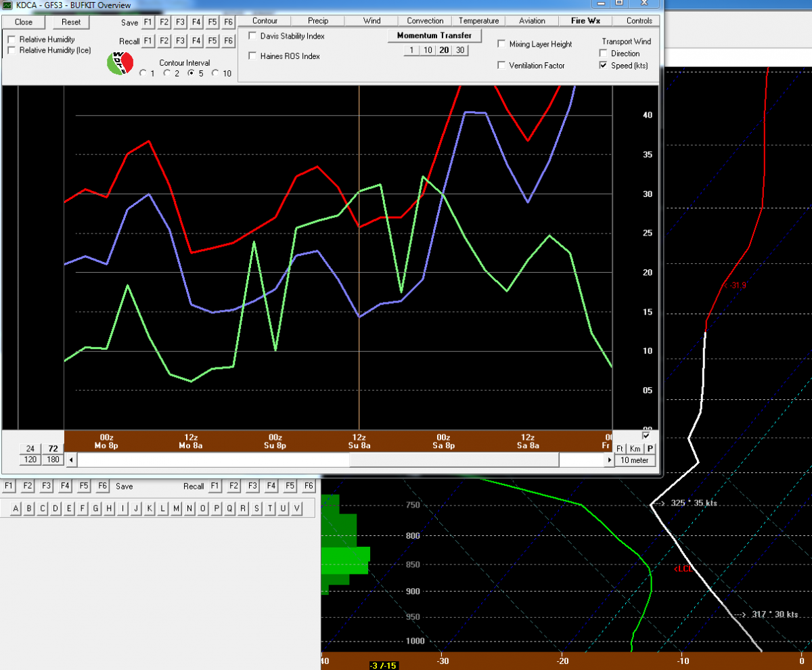The image size is (812, 670).
Task: Click the 10 meter button
Action: pos(635,460)
